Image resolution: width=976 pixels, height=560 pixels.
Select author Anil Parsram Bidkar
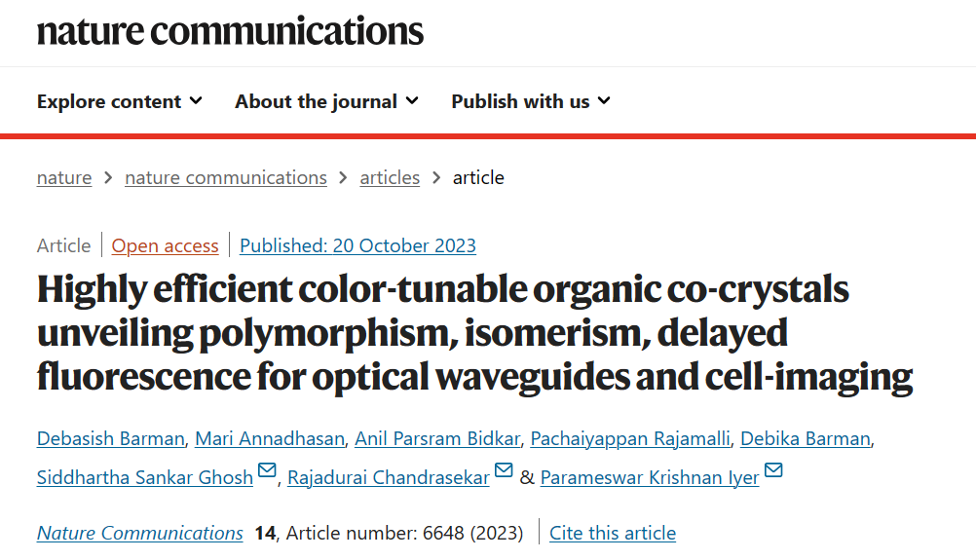click(x=437, y=438)
